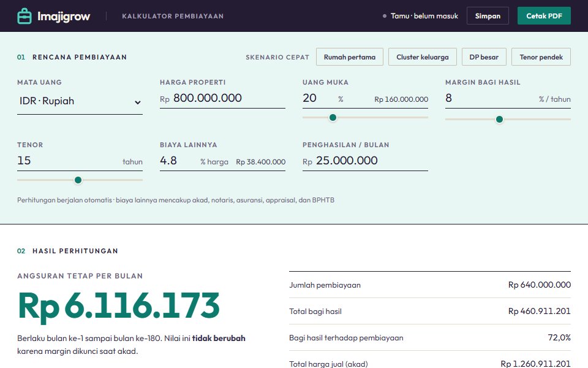Open the Mata Uang currency dropdown
Viewport: 588px width, 368px height.
coord(80,101)
